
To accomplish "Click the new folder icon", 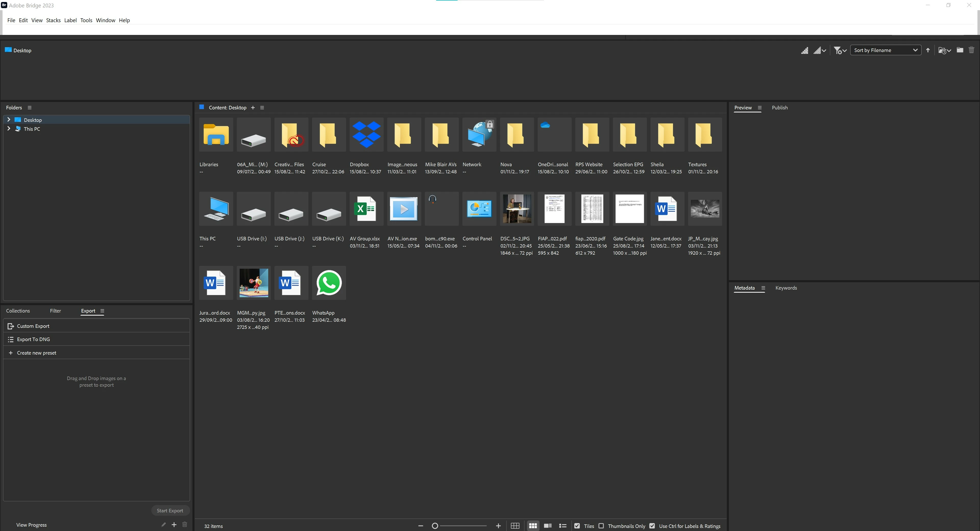I will click(960, 50).
